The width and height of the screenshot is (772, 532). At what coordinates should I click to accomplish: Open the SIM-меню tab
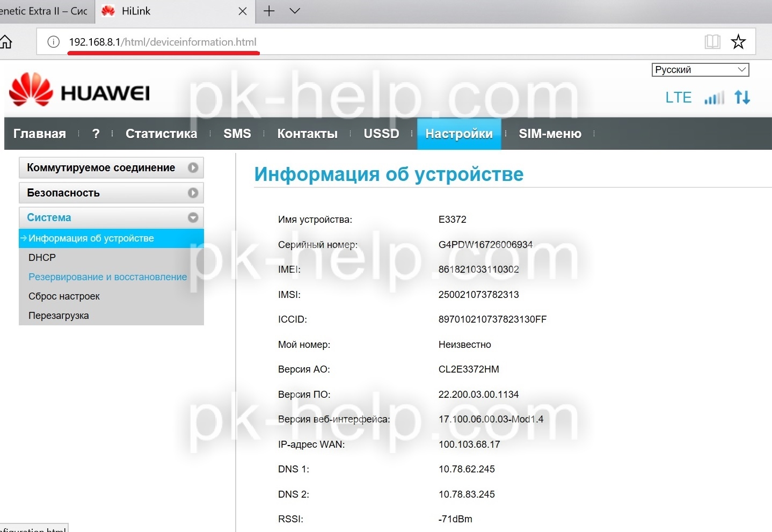(550, 134)
